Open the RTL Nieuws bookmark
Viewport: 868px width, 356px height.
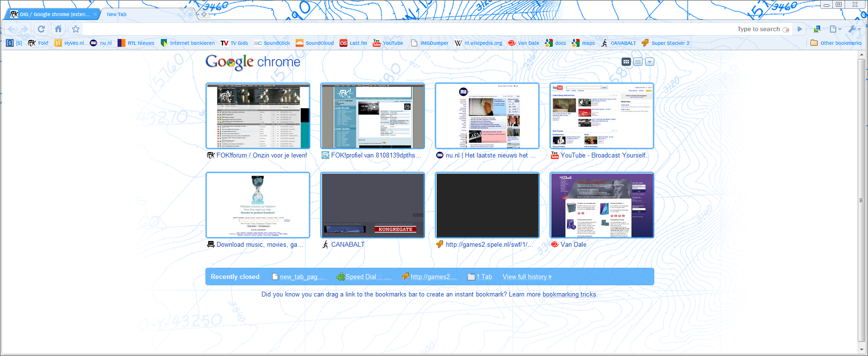[x=136, y=43]
